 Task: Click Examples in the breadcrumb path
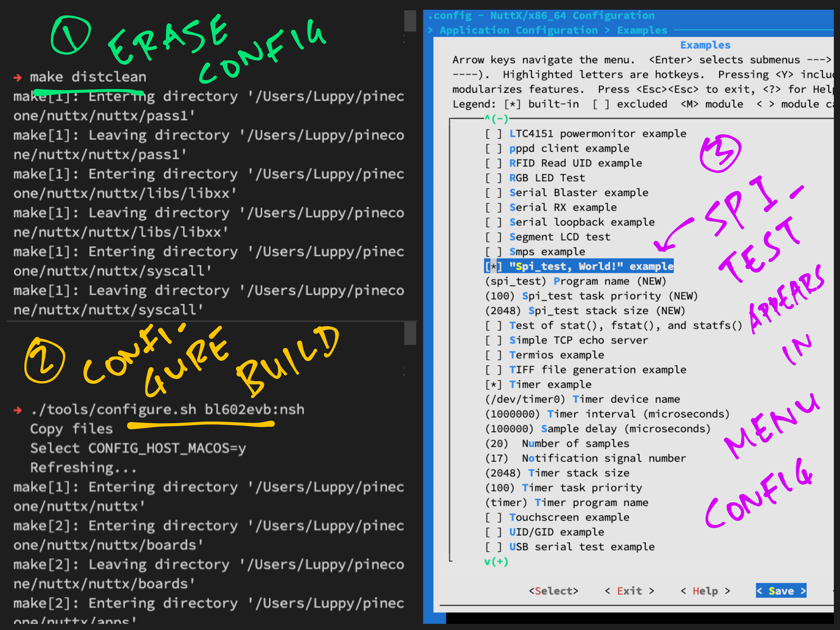(642, 30)
